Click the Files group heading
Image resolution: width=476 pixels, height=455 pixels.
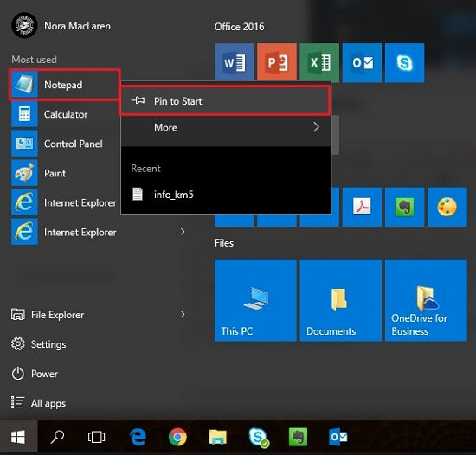[224, 243]
